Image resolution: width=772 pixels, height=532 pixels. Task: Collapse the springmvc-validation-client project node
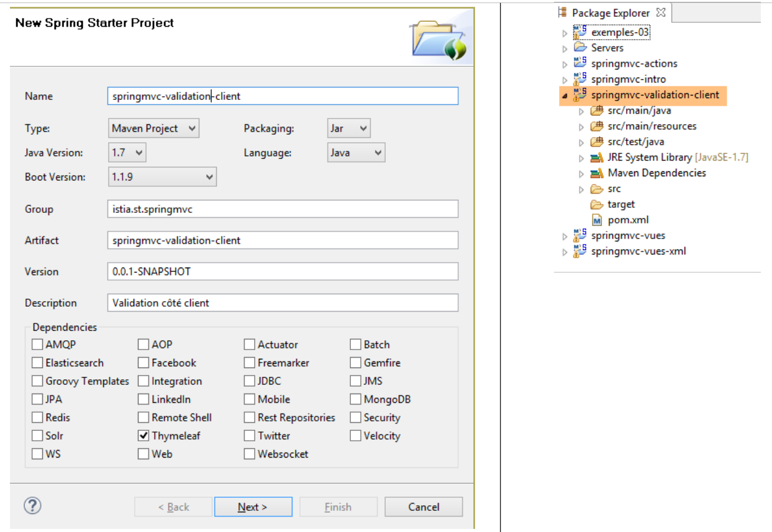(x=565, y=96)
